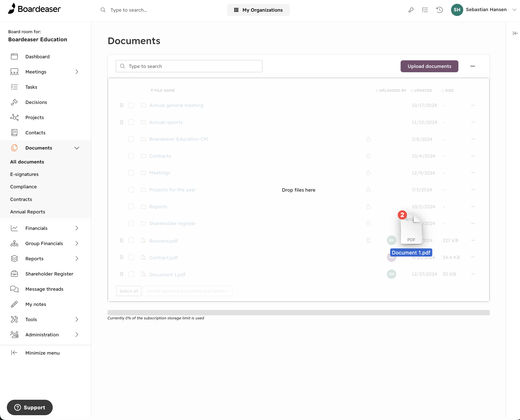Expand the Reports sidebar submenu chevron

click(x=77, y=259)
